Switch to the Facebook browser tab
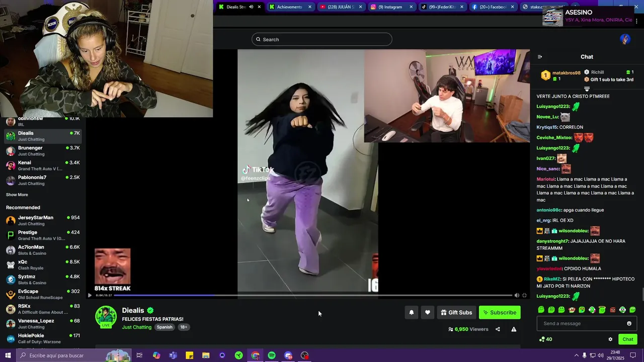The width and height of the screenshot is (644, 362). (x=494, y=7)
